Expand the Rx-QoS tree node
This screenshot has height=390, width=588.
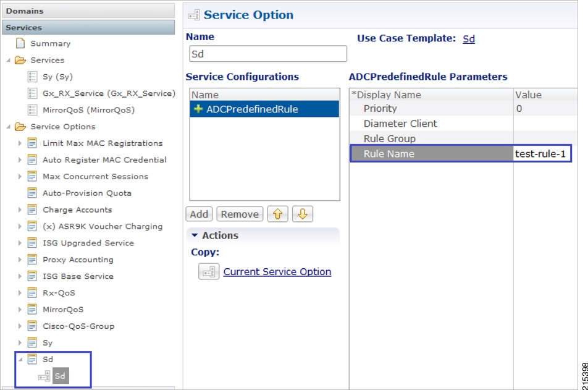click(20, 293)
